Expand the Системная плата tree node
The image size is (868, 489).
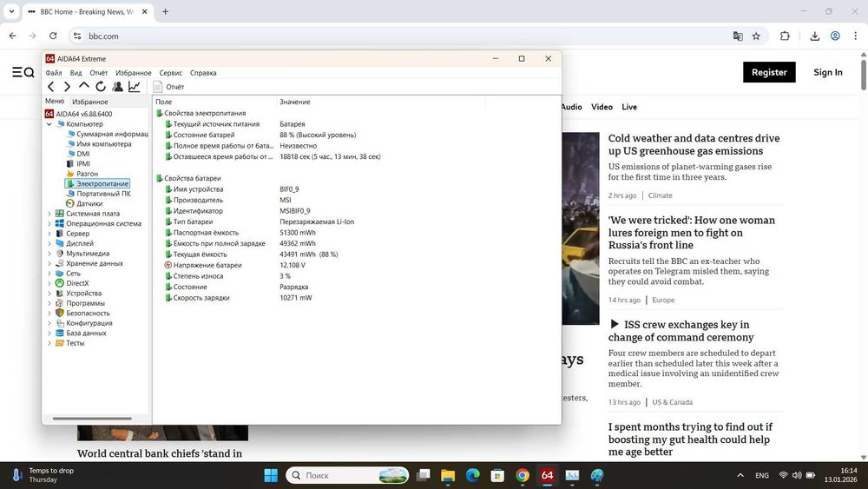point(49,214)
